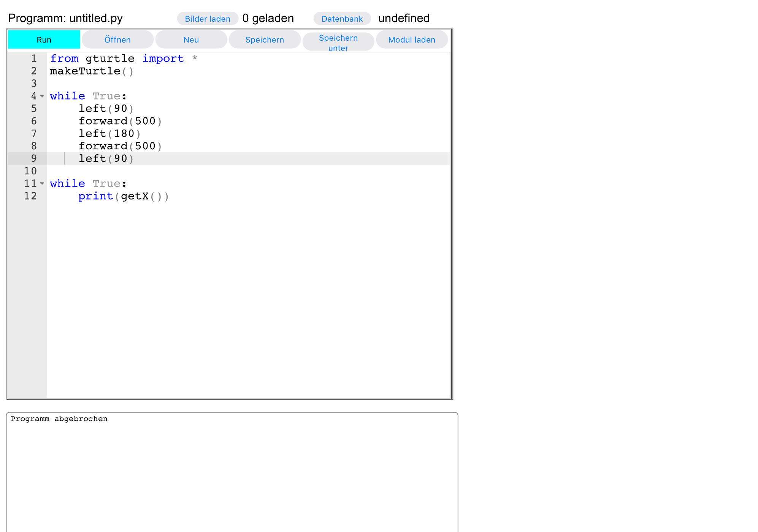This screenshot has width=758, height=532.
Task: Load a module via Modul laden
Action: (x=411, y=39)
